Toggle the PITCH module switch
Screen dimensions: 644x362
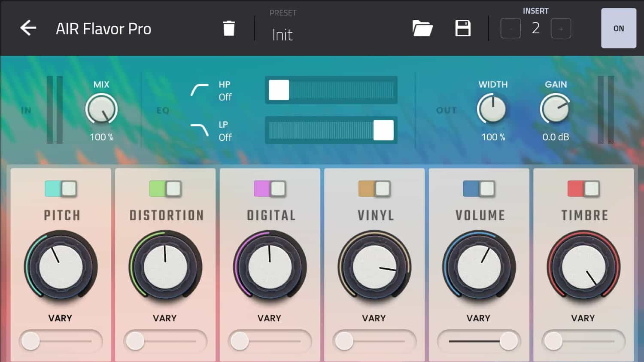61,189
